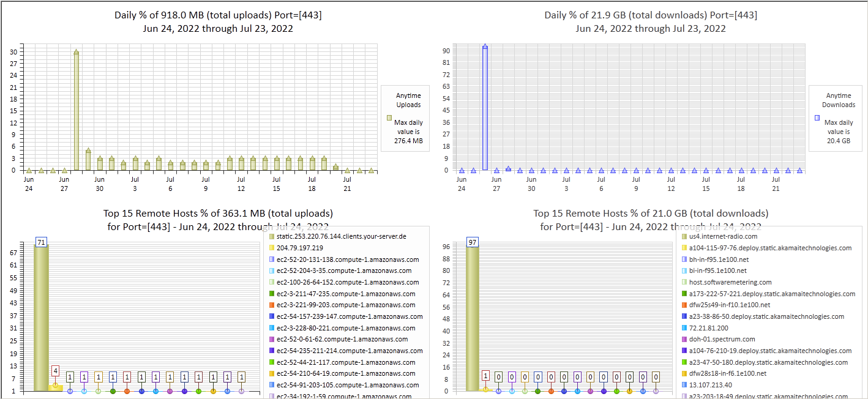868x399 pixels.
Task: Select ec2-52-20-131-138.compute-1.amazonaws.com legend entry
Action: [348, 259]
